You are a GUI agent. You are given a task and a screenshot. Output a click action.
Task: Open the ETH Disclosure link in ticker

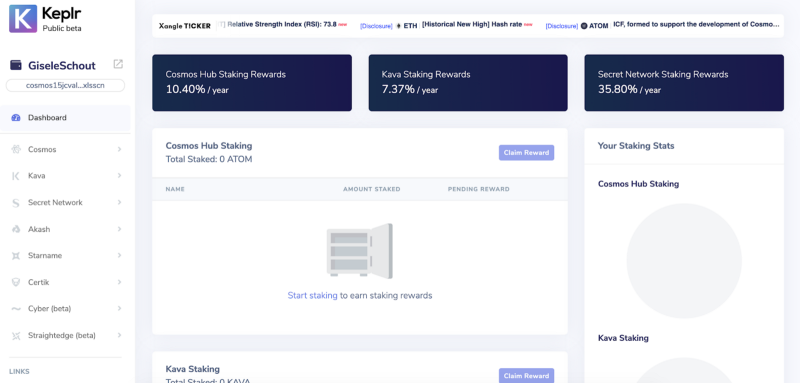click(376, 25)
